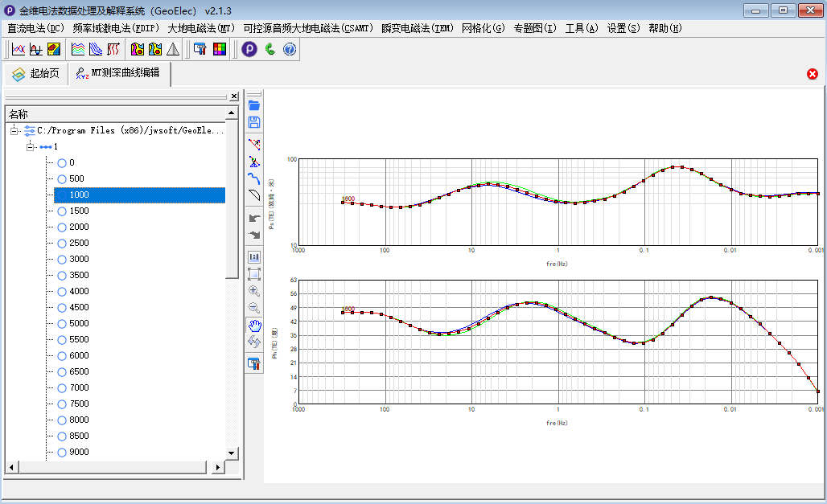Open the 直流电法(DC) menu
The width and height of the screenshot is (827, 504).
(x=35, y=28)
